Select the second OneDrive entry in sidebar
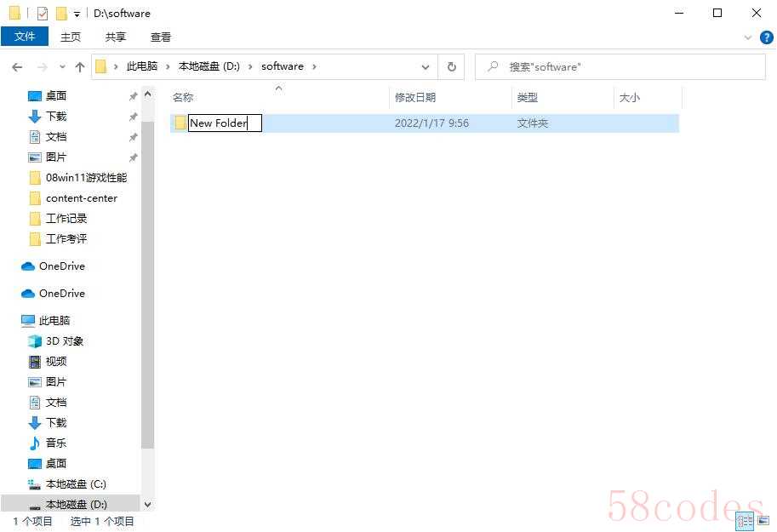The height and width of the screenshot is (532, 777). pos(62,294)
